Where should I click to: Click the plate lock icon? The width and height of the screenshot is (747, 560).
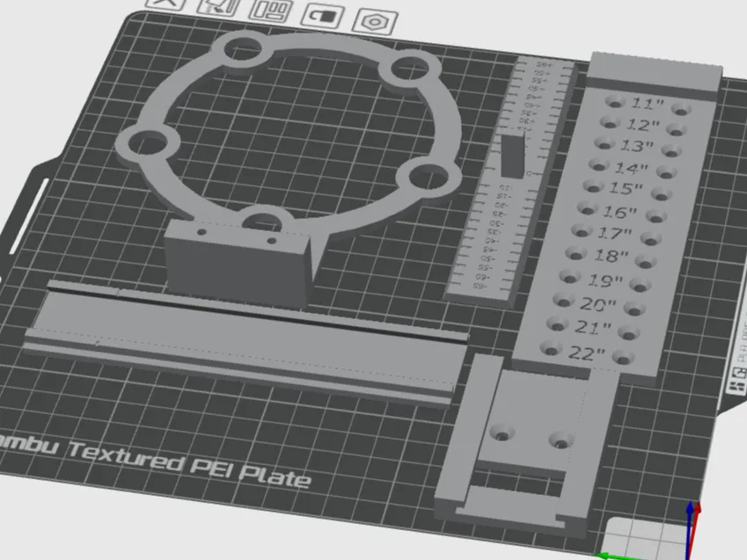[323, 16]
